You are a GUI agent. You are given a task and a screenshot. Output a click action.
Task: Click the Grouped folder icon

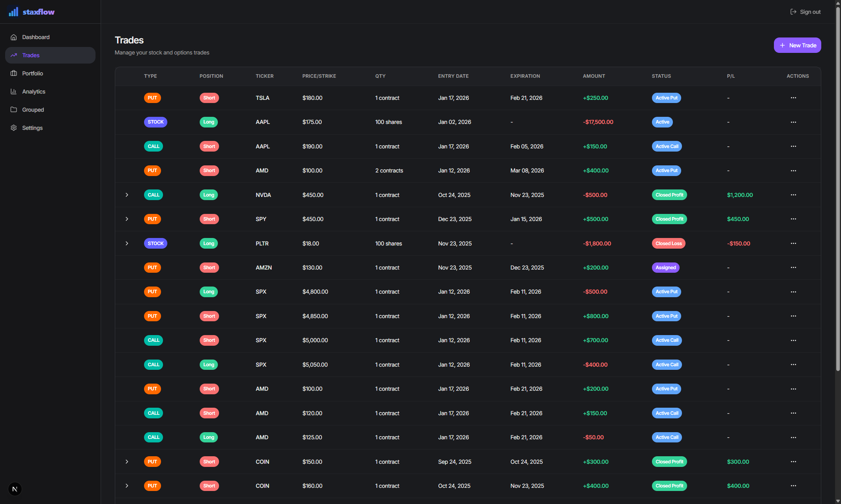pyautogui.click(x=14, y=110)
